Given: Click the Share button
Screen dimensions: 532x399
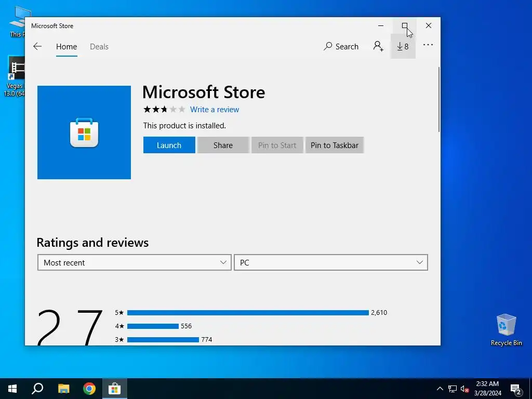Looking at the screenshot, I should click(223, 145).
